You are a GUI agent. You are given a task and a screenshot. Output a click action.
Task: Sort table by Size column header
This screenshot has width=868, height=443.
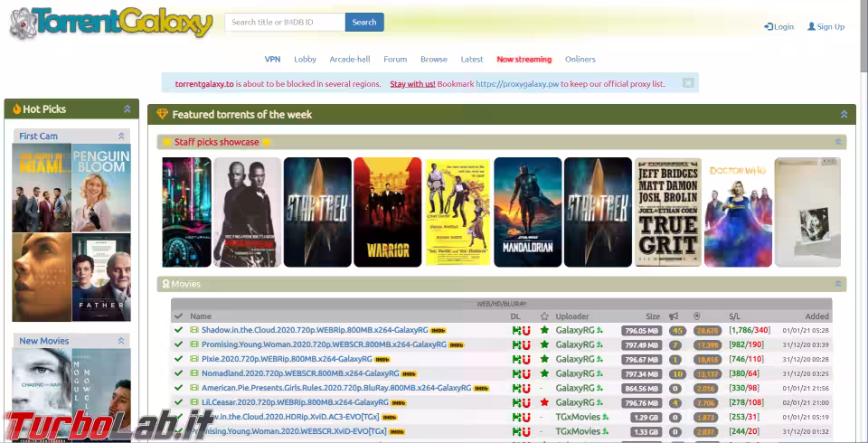point(653,316)
